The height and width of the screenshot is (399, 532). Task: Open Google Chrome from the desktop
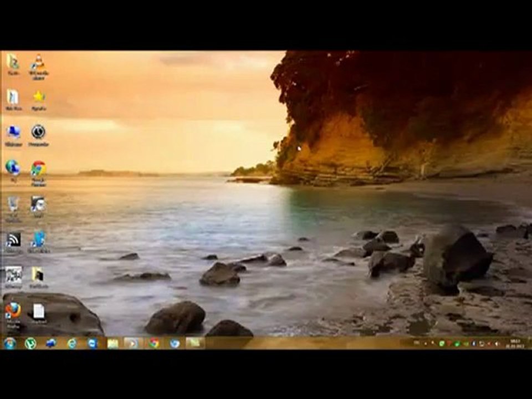39,173
